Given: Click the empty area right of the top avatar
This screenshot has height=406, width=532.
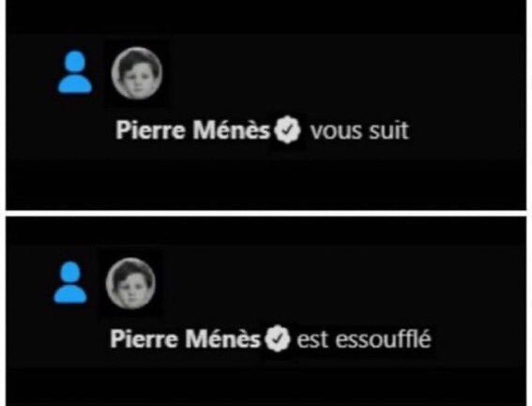Looking at the screenshot, I should pos(340,73).
